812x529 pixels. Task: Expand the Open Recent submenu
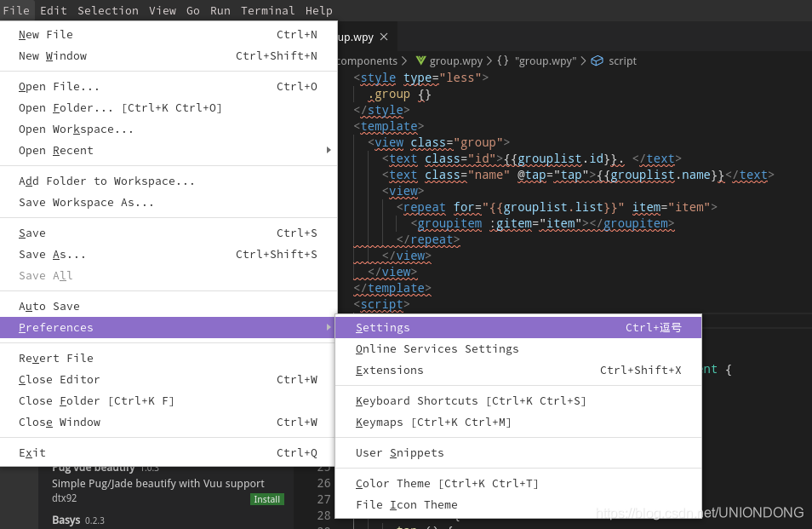pyautogui.click(x=169, y=150)
